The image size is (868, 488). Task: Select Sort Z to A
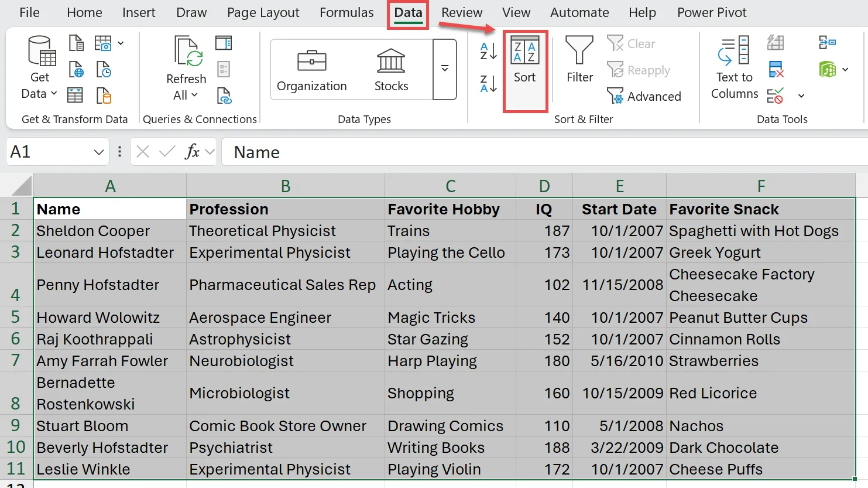[x=488, y=85]
